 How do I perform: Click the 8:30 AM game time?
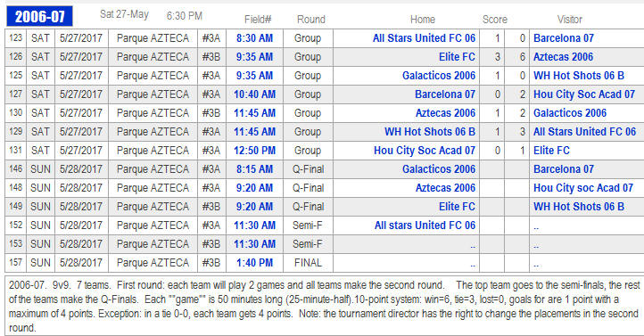pyautogui.click(x=254, y=38)
